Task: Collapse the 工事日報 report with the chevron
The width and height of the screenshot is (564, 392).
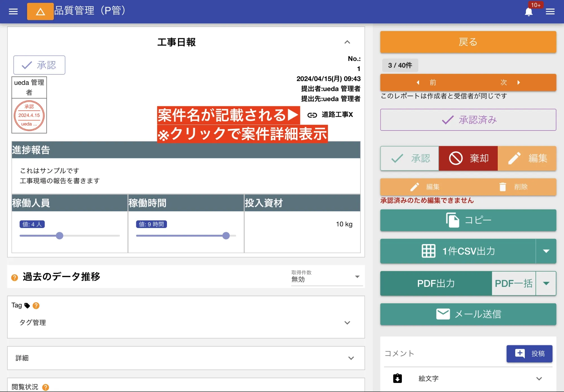Action: (347, 42)
